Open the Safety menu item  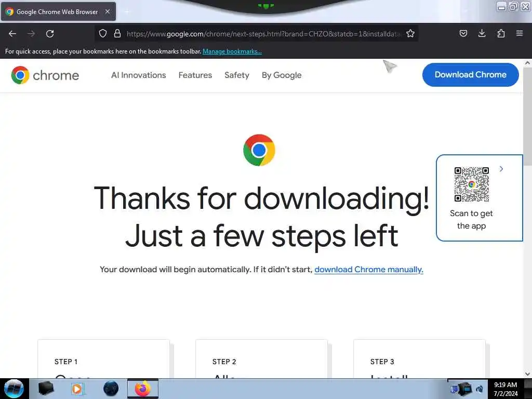237,75
